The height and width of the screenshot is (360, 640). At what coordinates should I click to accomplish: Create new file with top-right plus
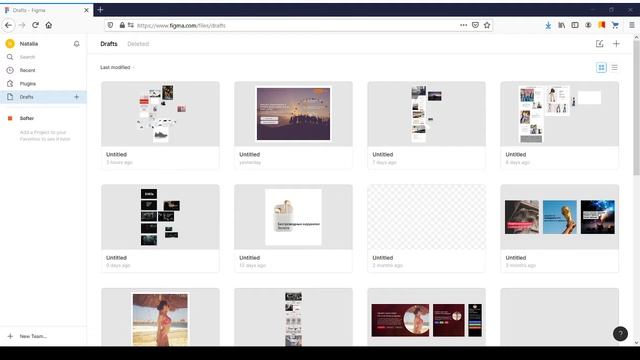[616, 44]
